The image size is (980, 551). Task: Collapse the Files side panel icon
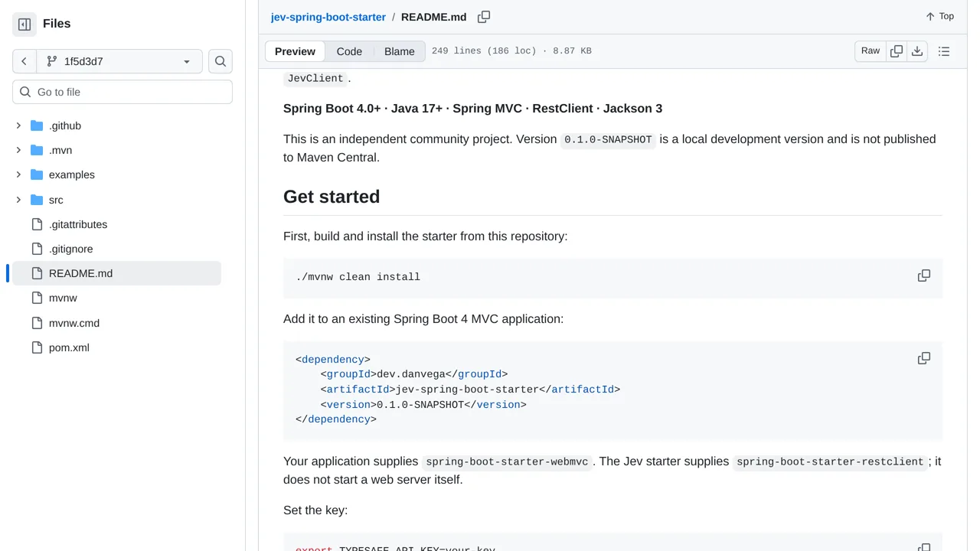(x=24, y=24)
